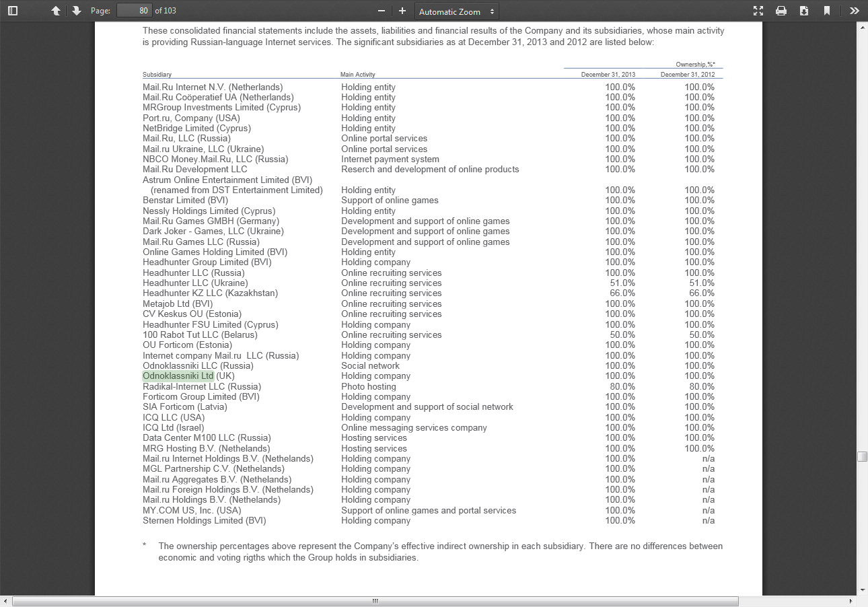Click "MRGroup Investments Limited (Cyprus)"
Image resolution: width=868 pixels, height=607 pixels.
click(222, 108)
